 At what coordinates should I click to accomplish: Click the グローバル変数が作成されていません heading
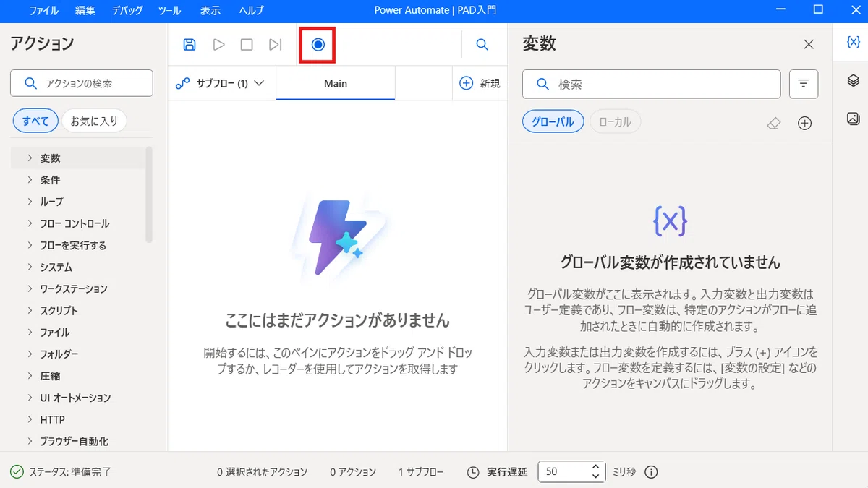point(671,262)
